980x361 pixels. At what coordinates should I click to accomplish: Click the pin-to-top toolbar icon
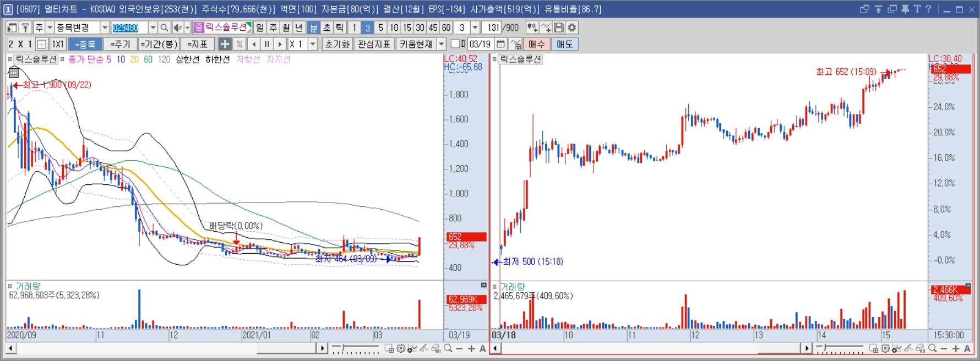tap(25, 28)
